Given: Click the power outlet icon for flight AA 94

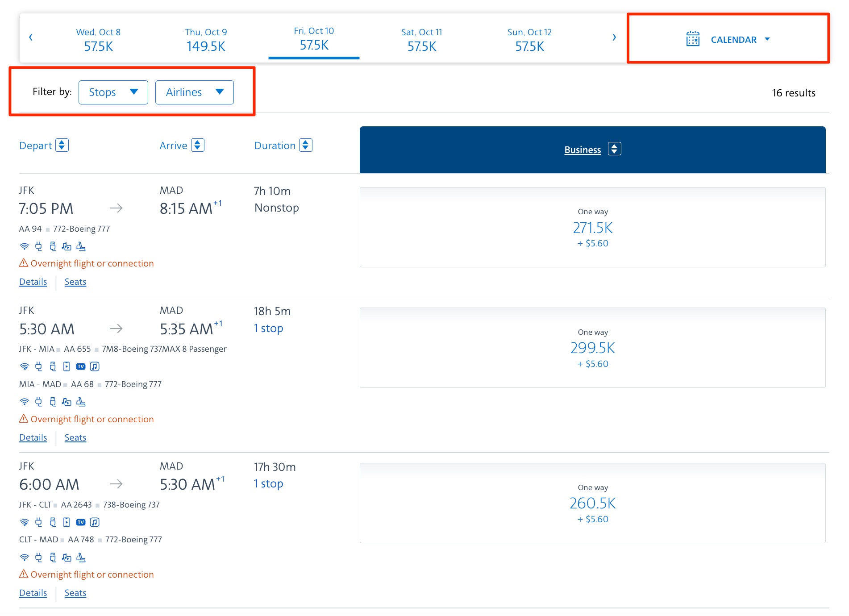Looking at the screenshot, I should [38, 246].
